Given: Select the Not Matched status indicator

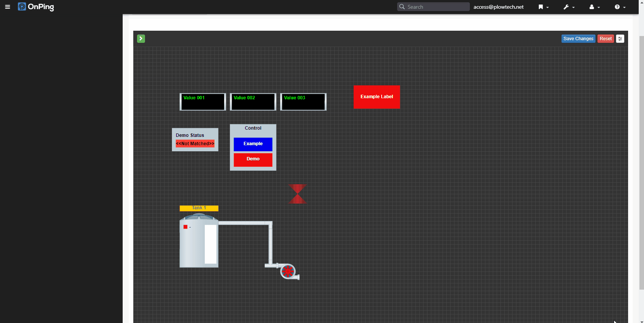Looking at the screenshot, I should [x=195, y=144].
